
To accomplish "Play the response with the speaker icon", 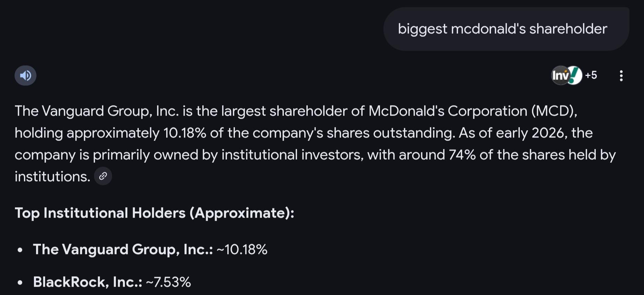I will pyautogui.click(x=25, y=75).
